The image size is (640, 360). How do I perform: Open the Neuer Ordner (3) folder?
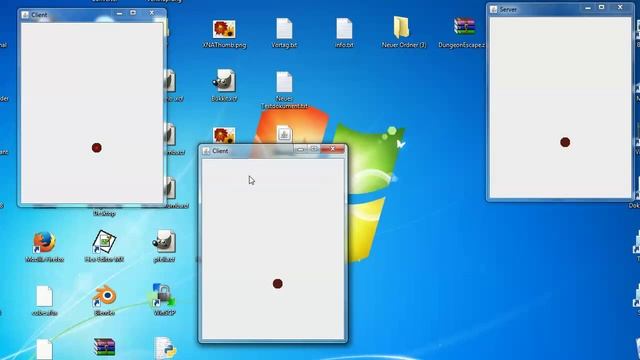(401, 28)
